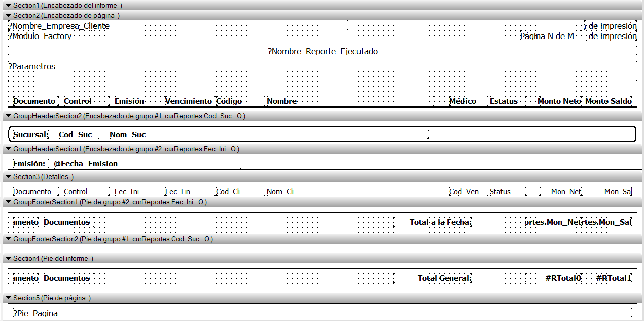The height and width of the screenshot is (321, 644).
Task: Select the Estatus column heading
Action: (x=508, y=101)
